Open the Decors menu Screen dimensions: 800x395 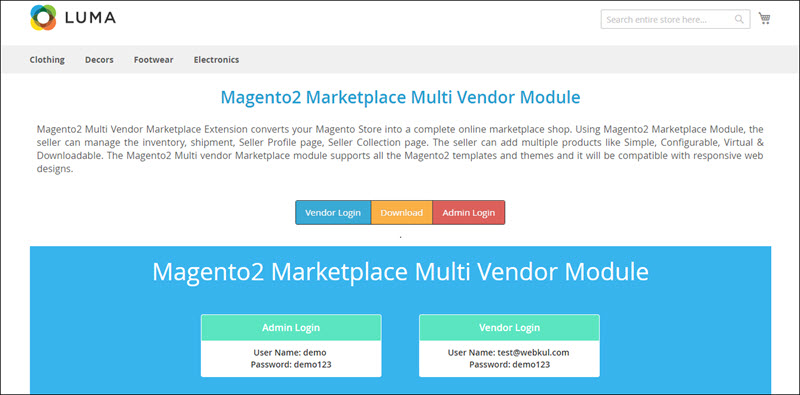click(99, 60)
